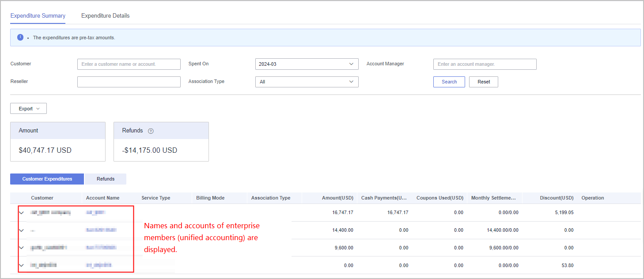
Task: Open the Export dropdown menu
Action: pos(28,109)
